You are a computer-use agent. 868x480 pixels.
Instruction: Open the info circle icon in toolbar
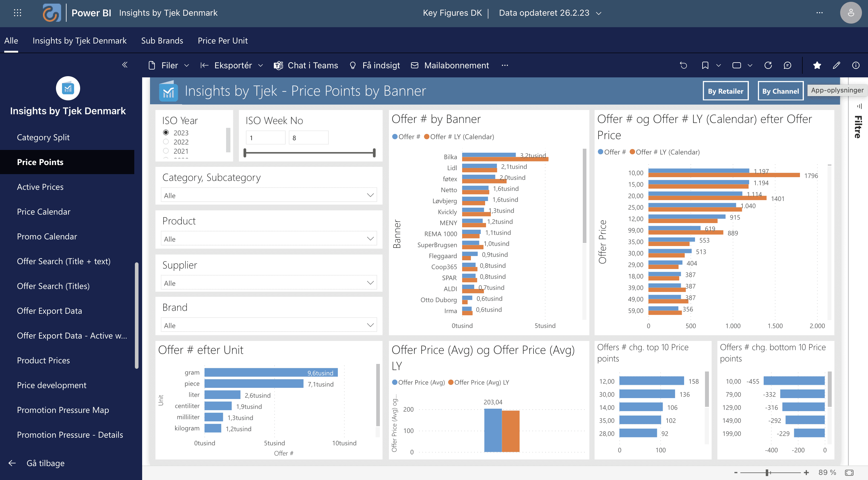click(x=856, y=65)
